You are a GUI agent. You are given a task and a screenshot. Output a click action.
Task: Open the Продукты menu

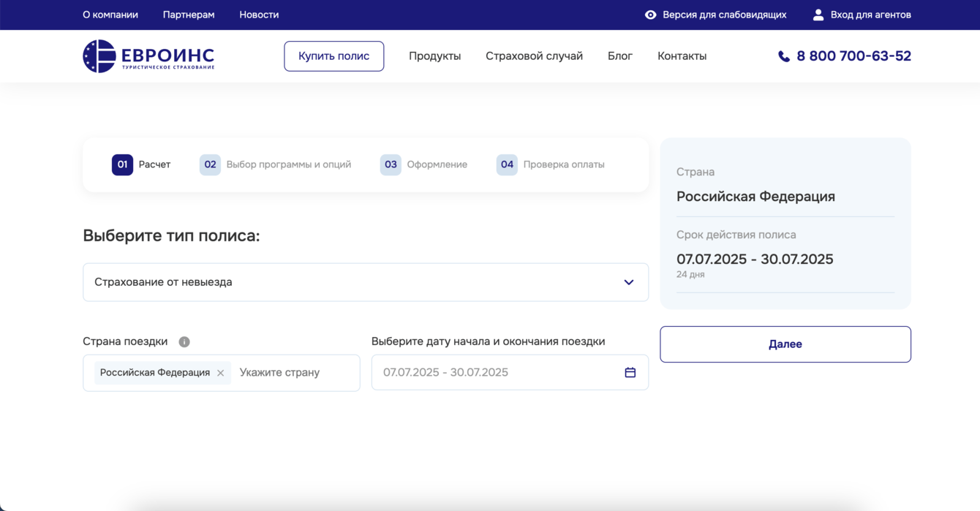coord(434,56)
